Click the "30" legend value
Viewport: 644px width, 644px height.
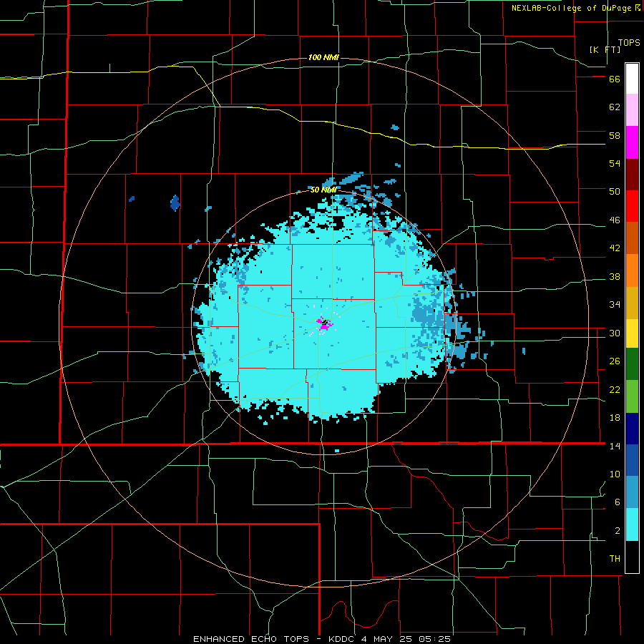615,333
